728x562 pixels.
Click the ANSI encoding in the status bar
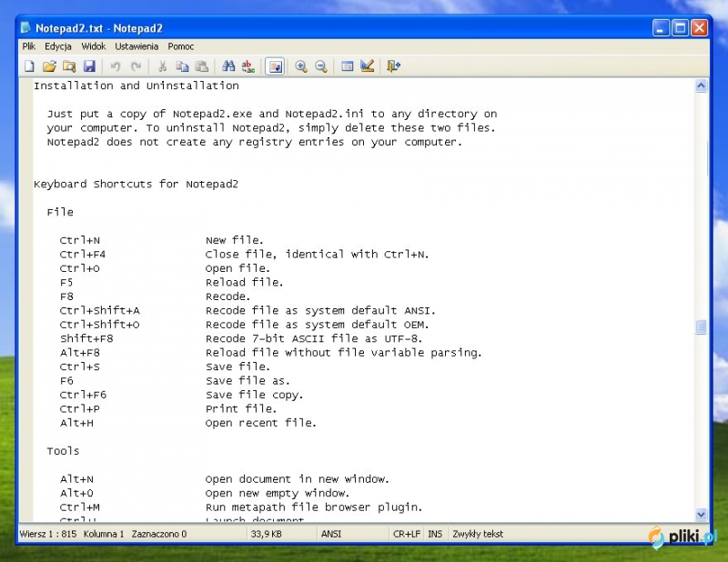click(331, 534)
